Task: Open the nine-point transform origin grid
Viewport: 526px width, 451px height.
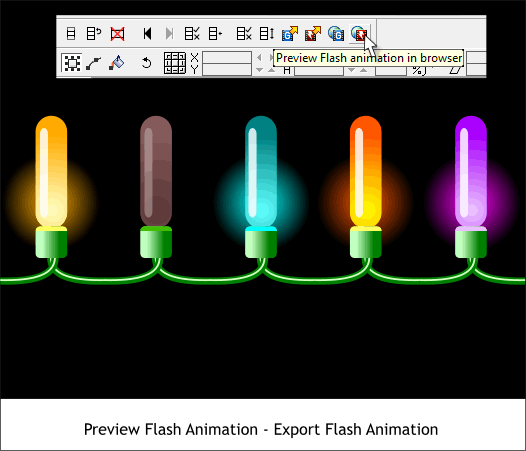Action: [175, 63]
